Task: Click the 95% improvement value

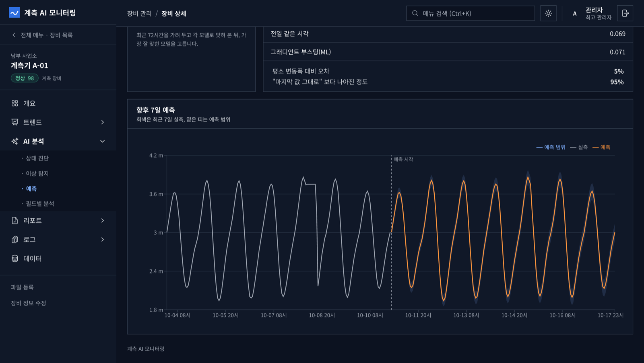Action: pyautogui.click(x=617, y=82)
